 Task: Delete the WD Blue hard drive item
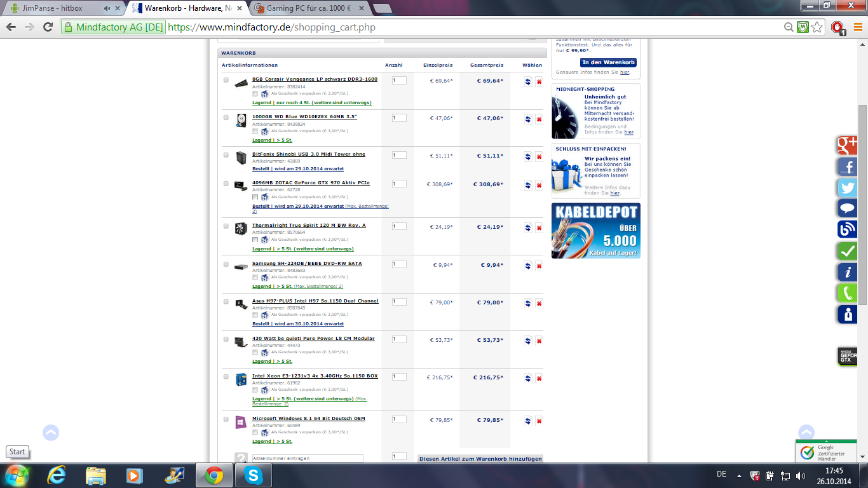point(539,119)
